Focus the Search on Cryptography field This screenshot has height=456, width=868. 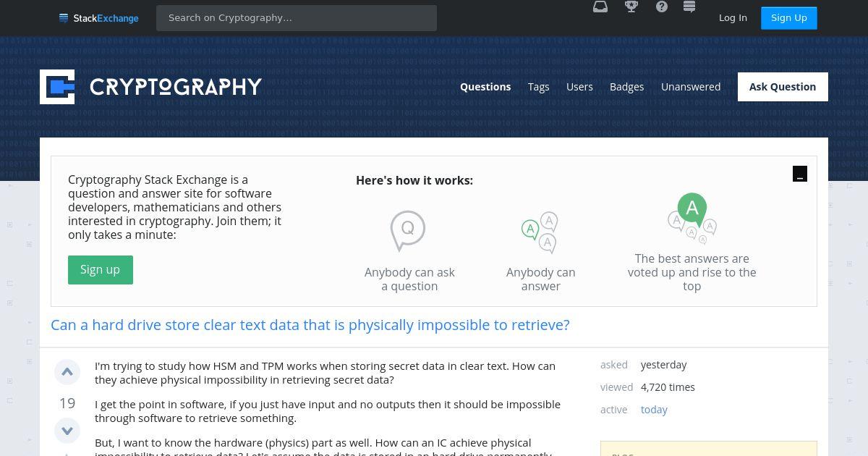(297, 18)
